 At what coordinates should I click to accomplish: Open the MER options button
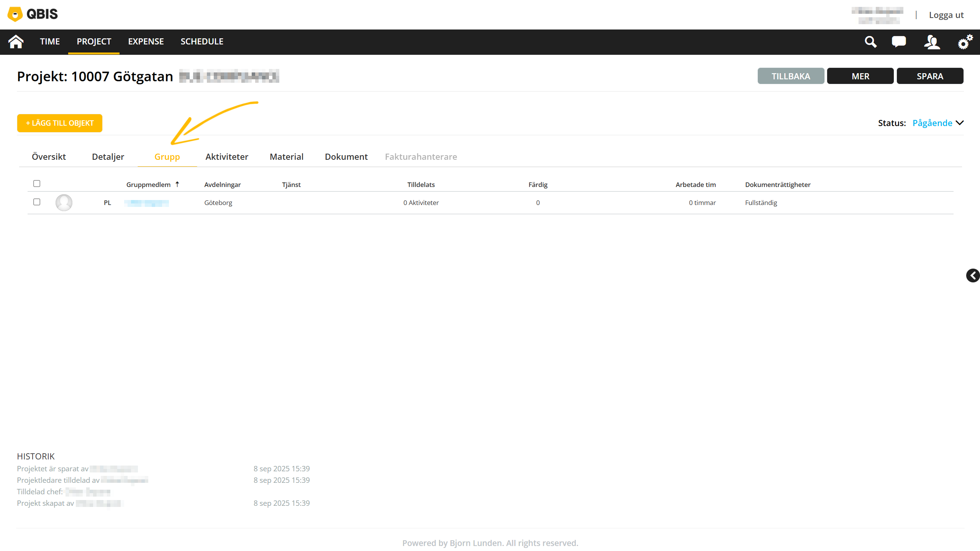(x=860, y=76)
